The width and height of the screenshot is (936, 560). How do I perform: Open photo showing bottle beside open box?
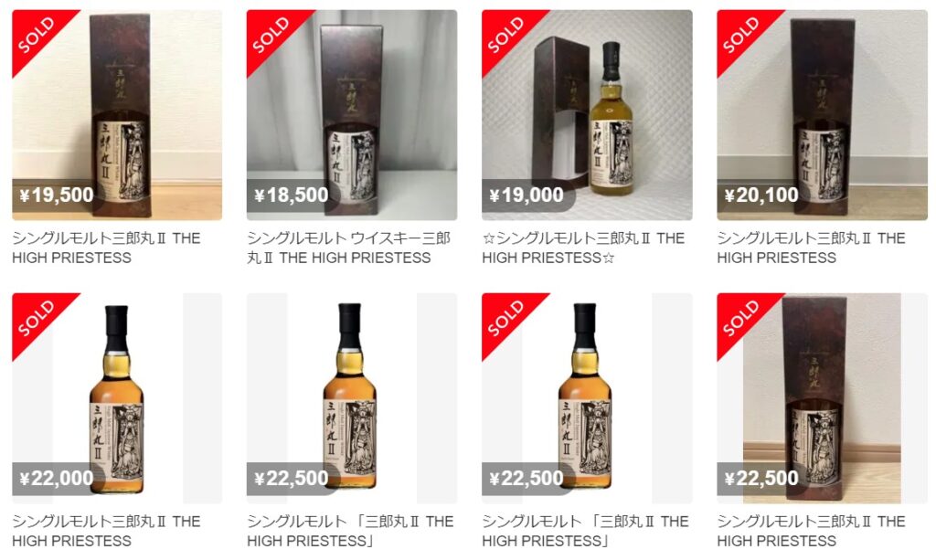(587, 115)
